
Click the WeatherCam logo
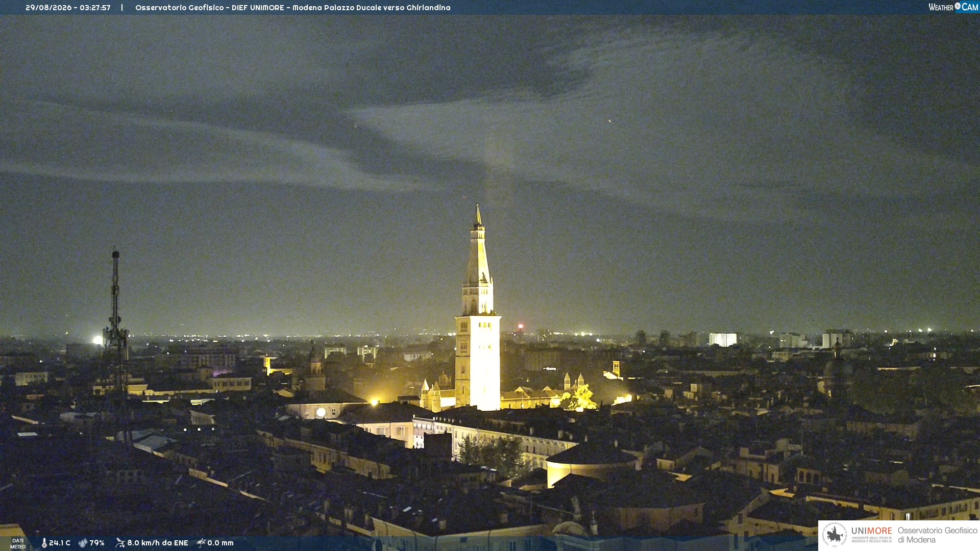pos(953,7)
